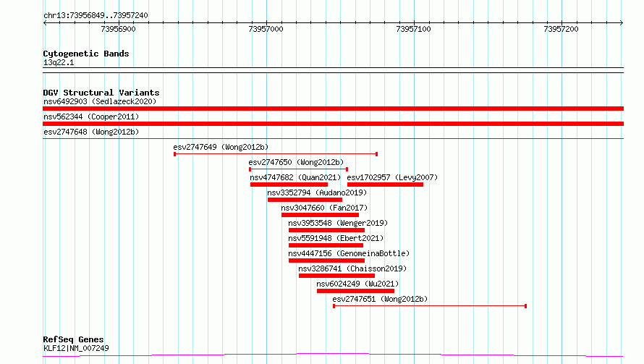644x364 pixels.
Task: Select the thin line glyph of esv2747649
Action: click(276, 154)
